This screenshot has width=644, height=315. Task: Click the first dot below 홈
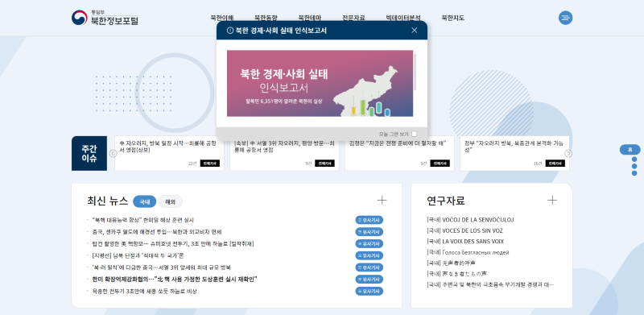click(x=634, y=160)
